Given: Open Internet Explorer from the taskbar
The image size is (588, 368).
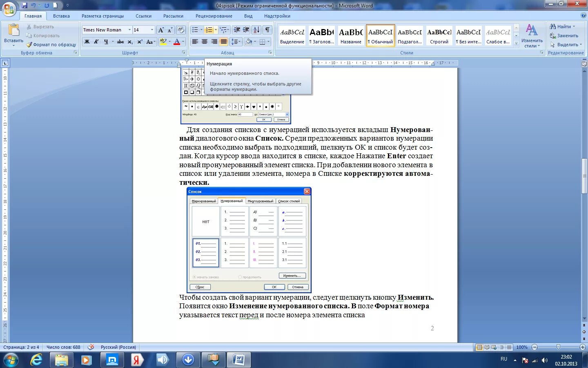Looking at the screenshot, I should pos(36,360).
